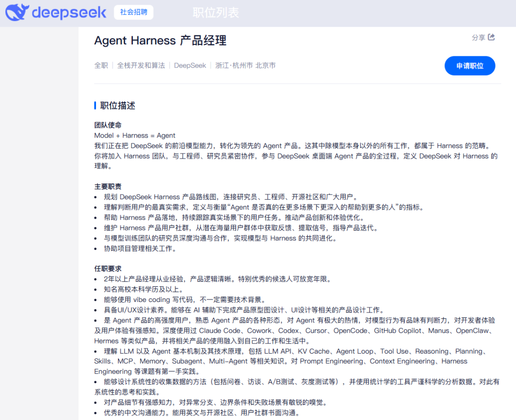Click the DeepSeek company tag under the title

[x=190, y=65]
